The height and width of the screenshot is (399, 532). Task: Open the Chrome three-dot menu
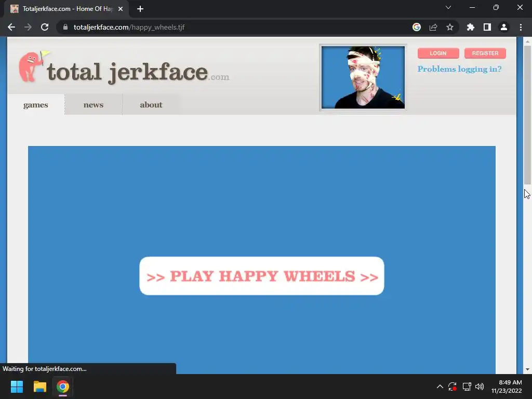[x=521, y=27]
